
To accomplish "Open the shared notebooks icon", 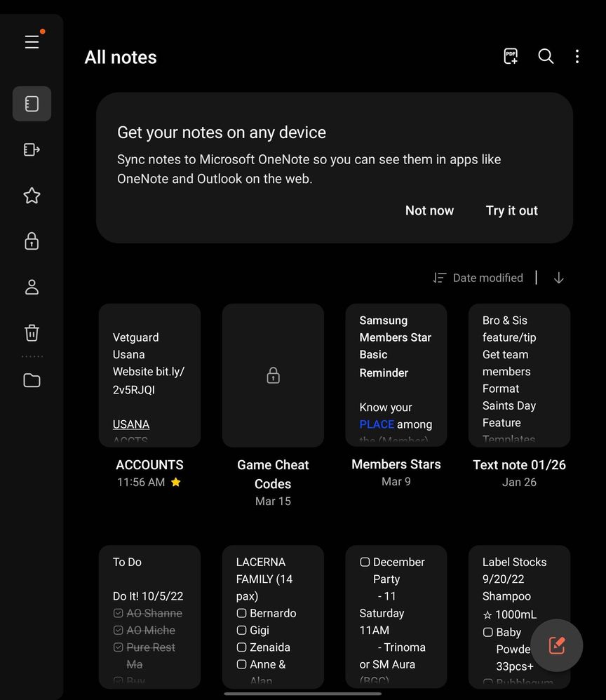I will (x=32, y=149).
